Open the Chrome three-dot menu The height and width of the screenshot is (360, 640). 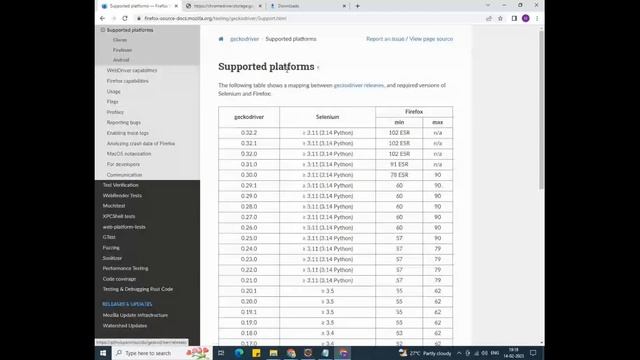click(x=537, y=18)
